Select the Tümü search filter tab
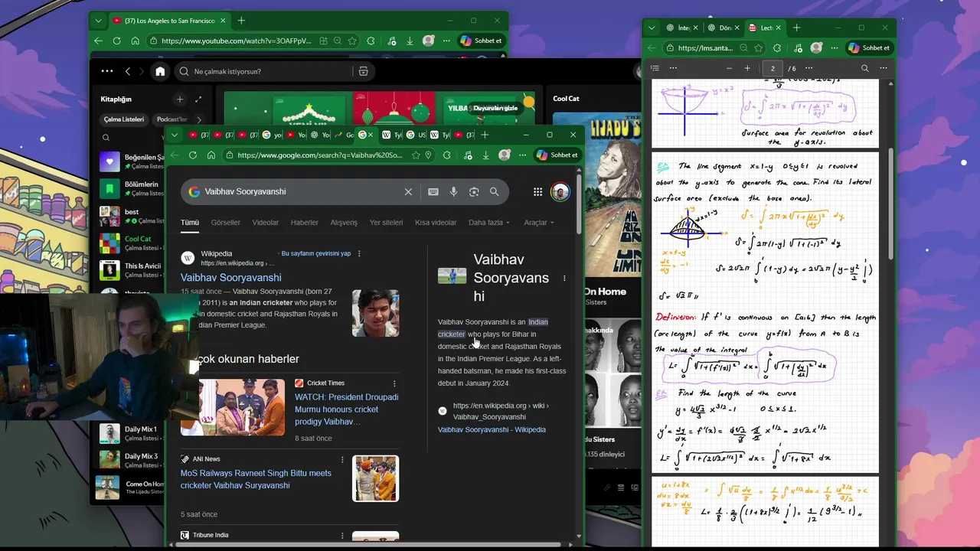Screen dimensions: 980x551 (x=189, y=223)
